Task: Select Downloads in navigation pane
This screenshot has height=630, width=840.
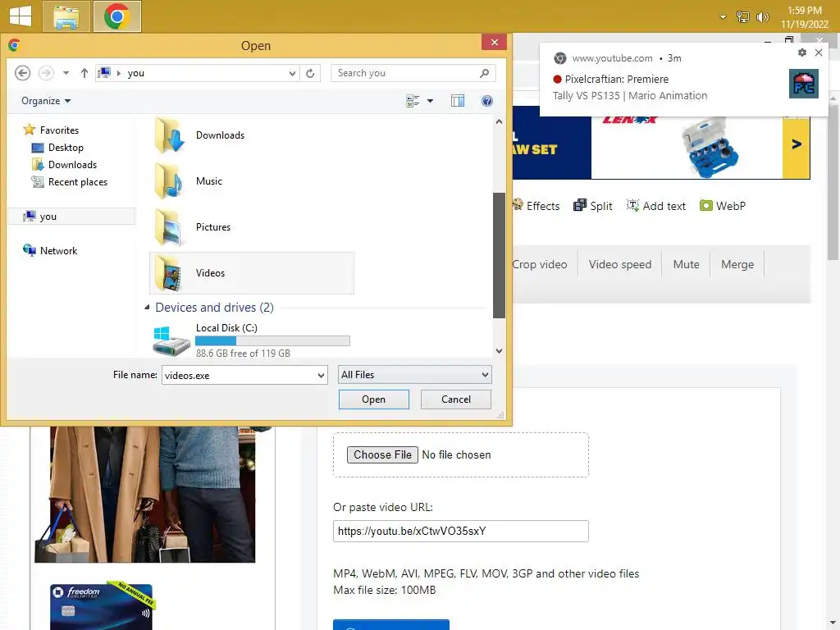Action: [65, 164]
